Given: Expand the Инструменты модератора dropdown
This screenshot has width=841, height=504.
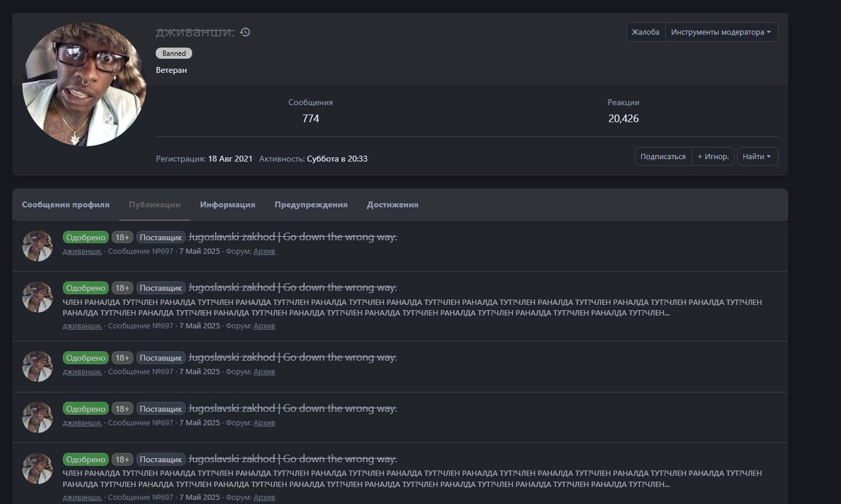Looking at the screenshot, I should (721, 32).
